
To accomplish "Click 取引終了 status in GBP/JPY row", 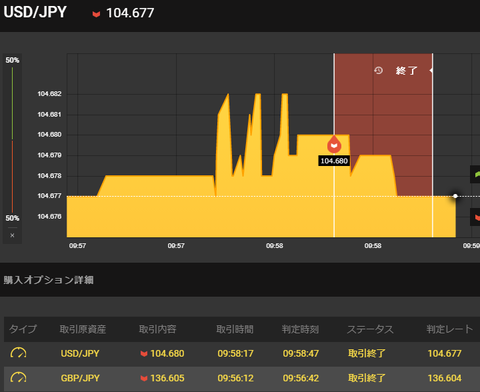I will click(367, 378).
